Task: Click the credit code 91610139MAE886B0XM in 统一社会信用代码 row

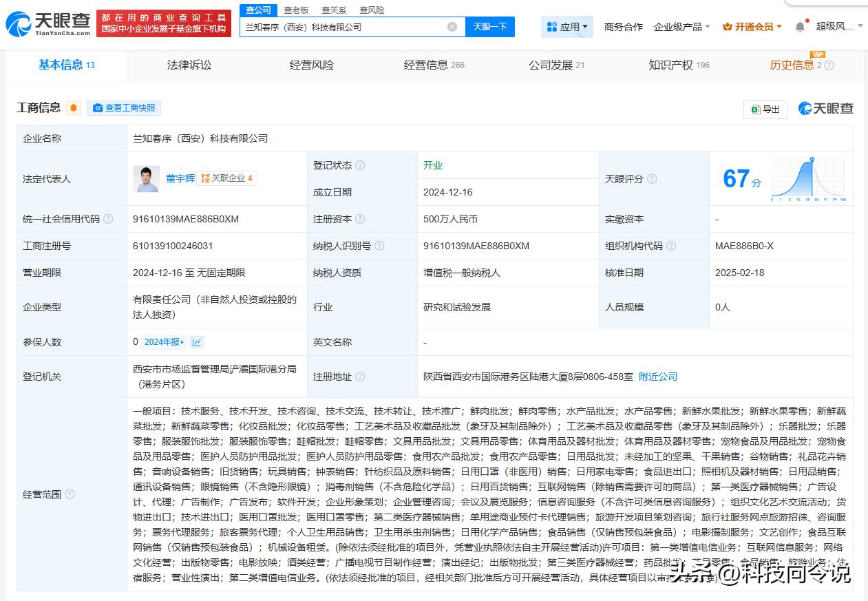Action: 186,219
